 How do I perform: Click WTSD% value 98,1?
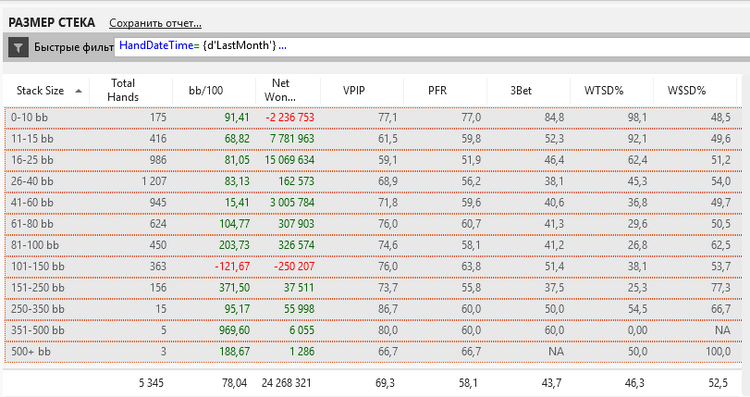click(638, 118)
